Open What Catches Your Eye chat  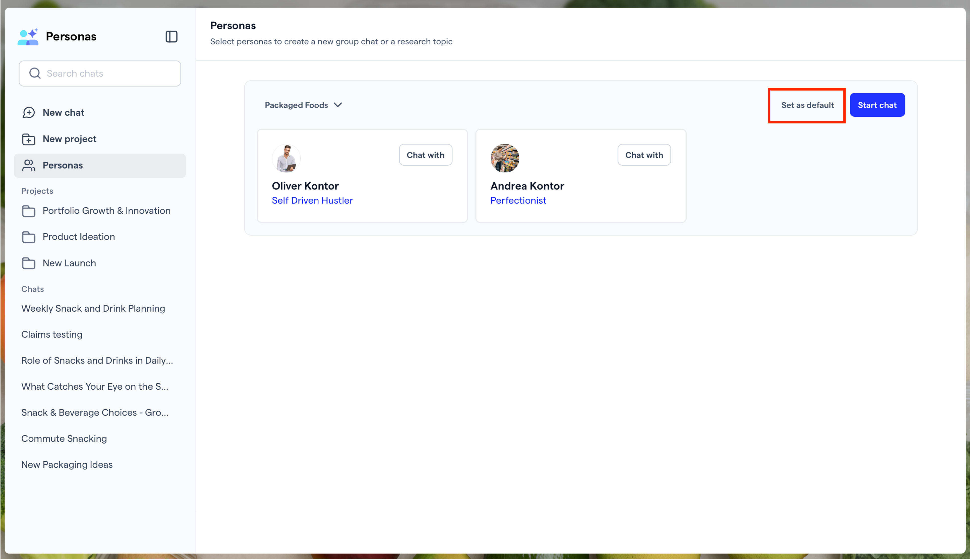point(95,387)
